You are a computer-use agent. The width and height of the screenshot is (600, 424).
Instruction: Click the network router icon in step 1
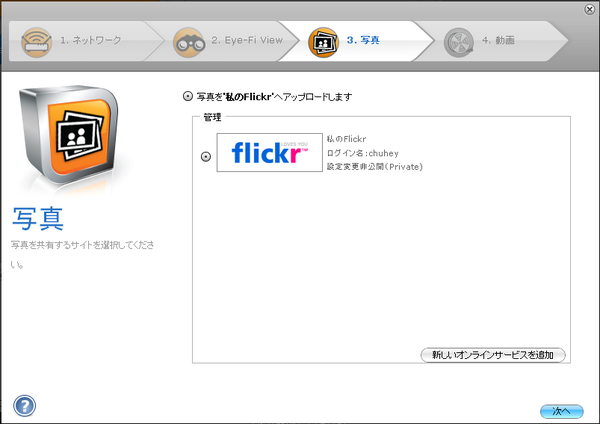pos(36,42)
